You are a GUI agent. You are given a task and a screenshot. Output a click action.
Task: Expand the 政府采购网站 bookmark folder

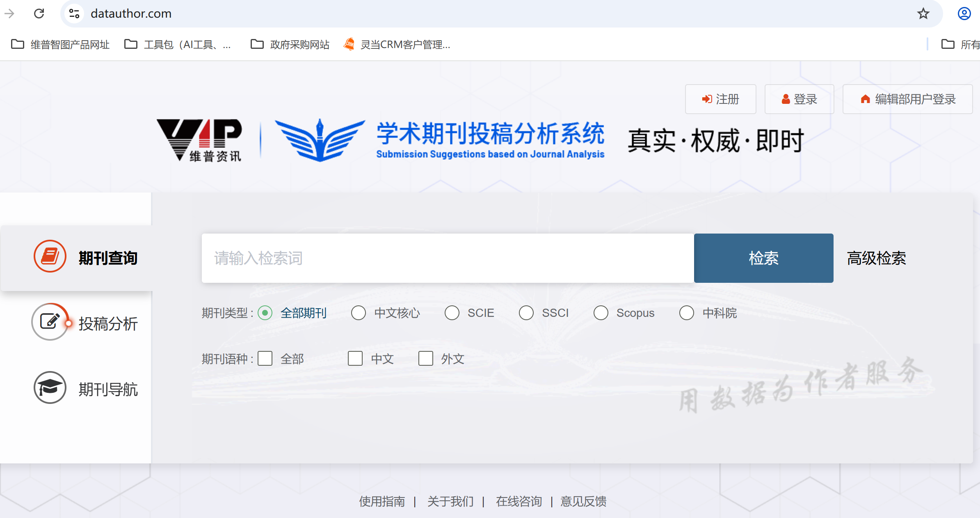tap(290, 44)
